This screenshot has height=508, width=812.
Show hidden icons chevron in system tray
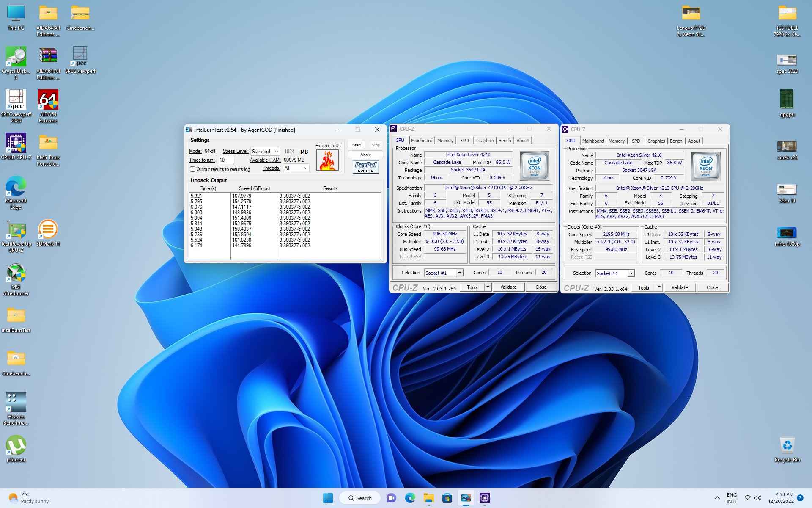(717, 498)
